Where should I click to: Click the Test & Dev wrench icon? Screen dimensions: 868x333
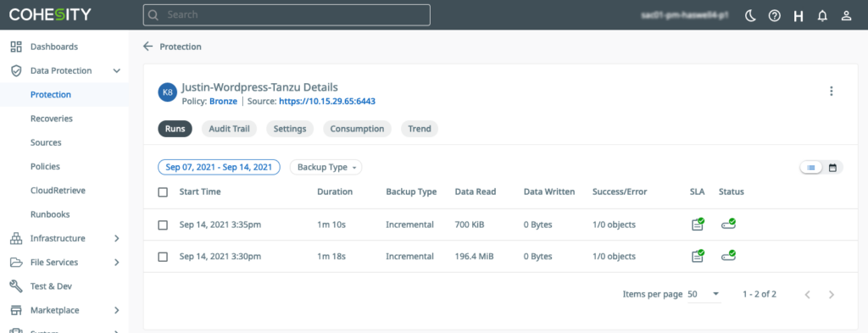[16, 286]
